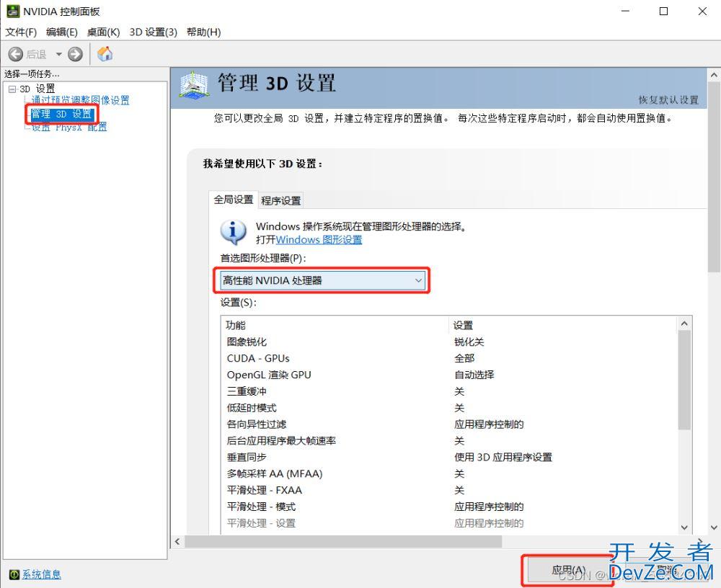Open the Back history dropdown arrow
Screen dimensions: 721x588
point(58,54)
